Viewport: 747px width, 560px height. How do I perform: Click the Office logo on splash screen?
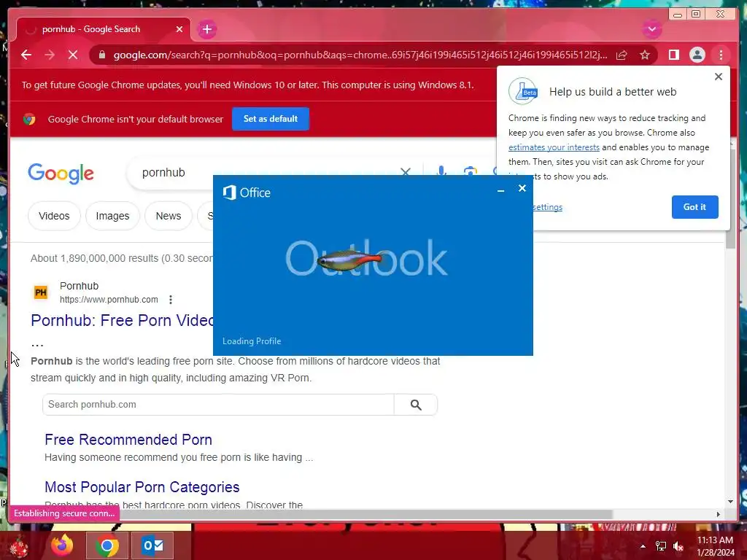coord(247,192)
